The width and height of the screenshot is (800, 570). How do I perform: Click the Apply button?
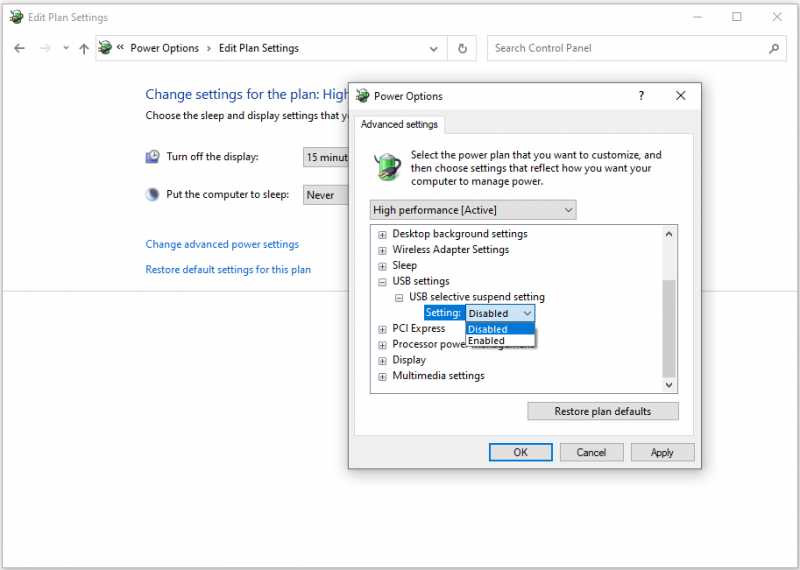click(662, 453)
